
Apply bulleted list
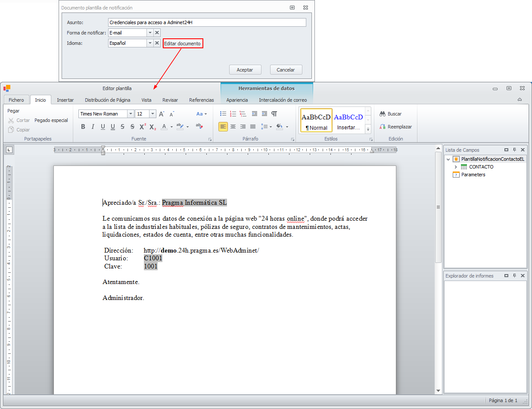point(223,114)
